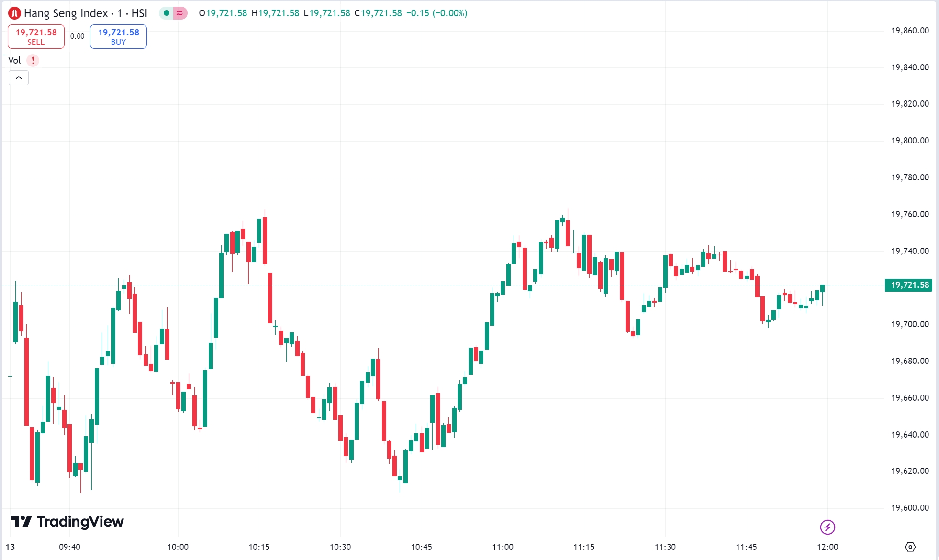Collapse the legend with the chevron arrow
939x560 pixels.
[18, 77]
